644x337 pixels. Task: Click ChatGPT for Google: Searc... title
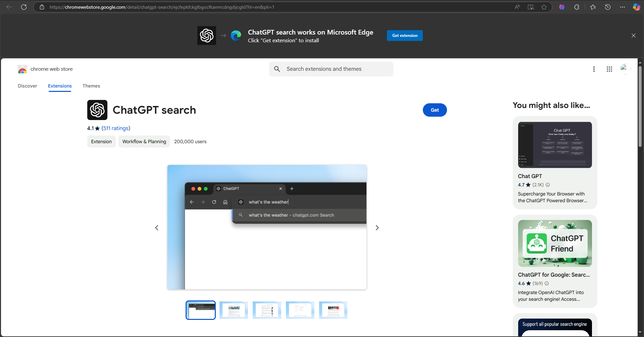coord(554,275)
